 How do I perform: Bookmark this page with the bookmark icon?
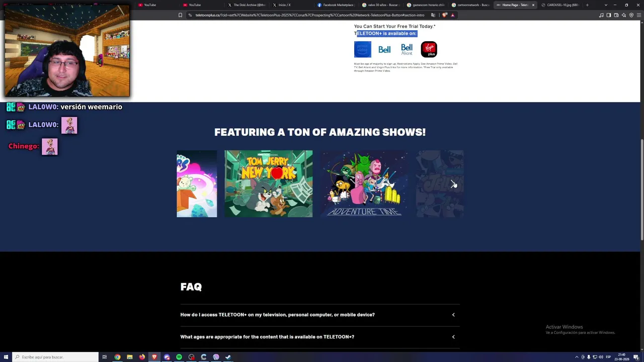click(x=180, y=15)
